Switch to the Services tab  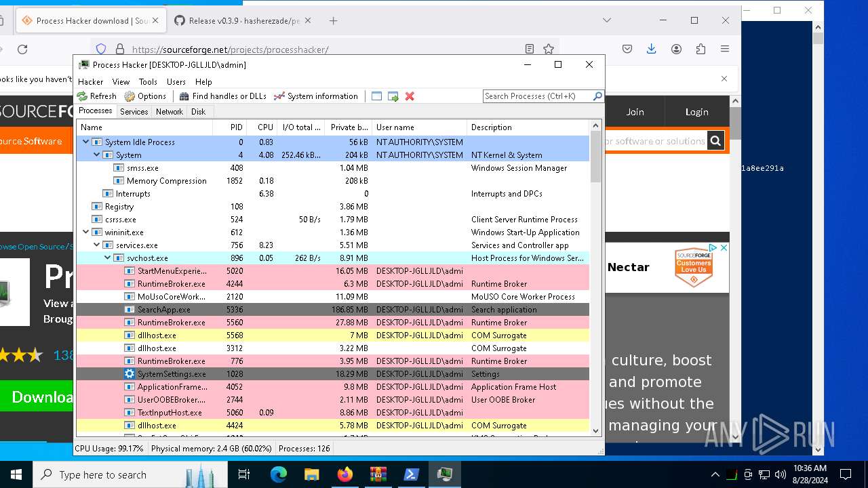click(x=134, y=112)
